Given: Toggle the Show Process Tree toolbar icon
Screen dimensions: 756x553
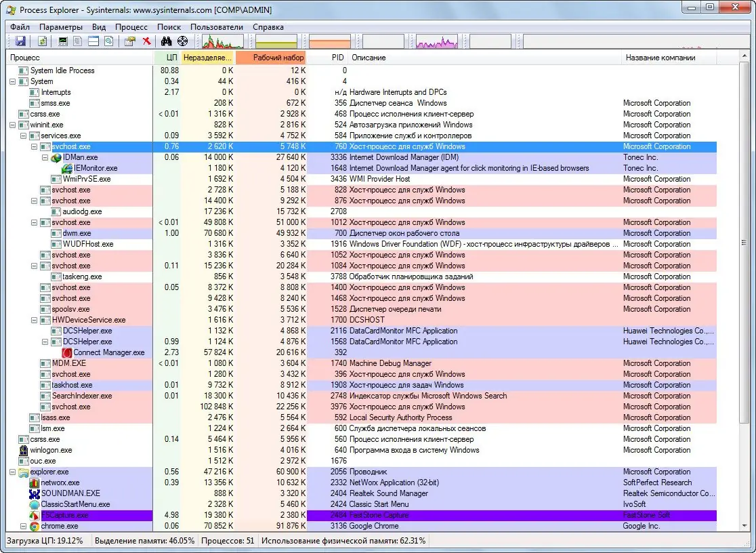Looking at the screenshot, I should point(79,42).
